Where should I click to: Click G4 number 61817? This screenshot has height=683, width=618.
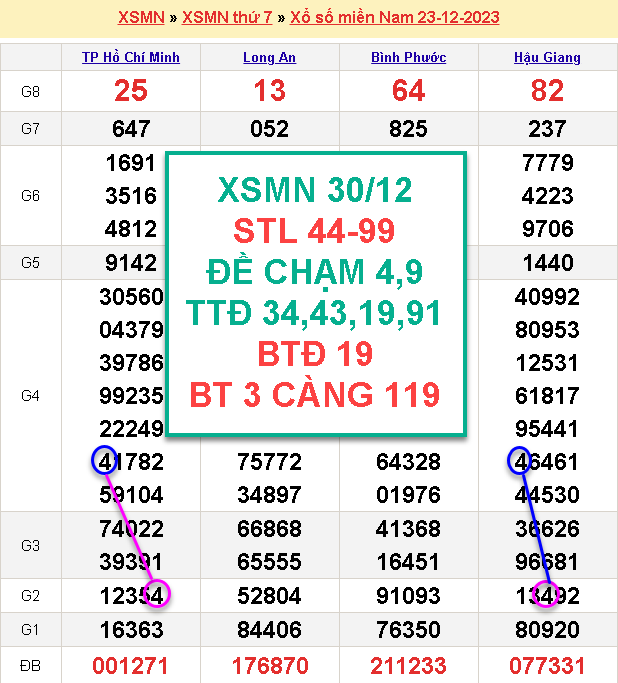[x=547, y=396]
